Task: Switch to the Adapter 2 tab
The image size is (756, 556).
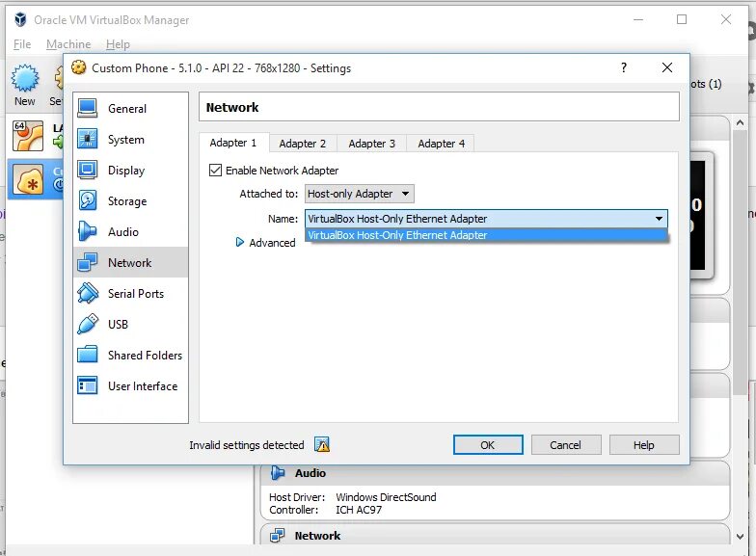Action: 303,144
